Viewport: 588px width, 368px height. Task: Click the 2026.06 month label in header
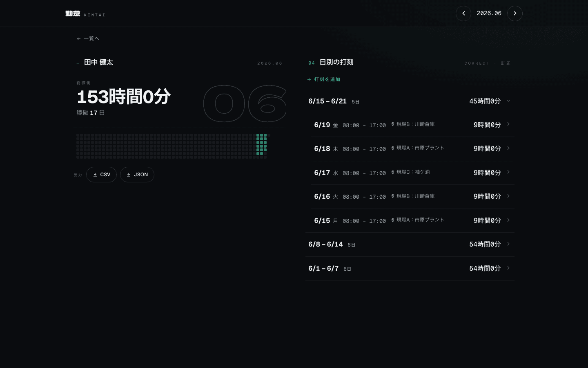[x=489, y=13]
